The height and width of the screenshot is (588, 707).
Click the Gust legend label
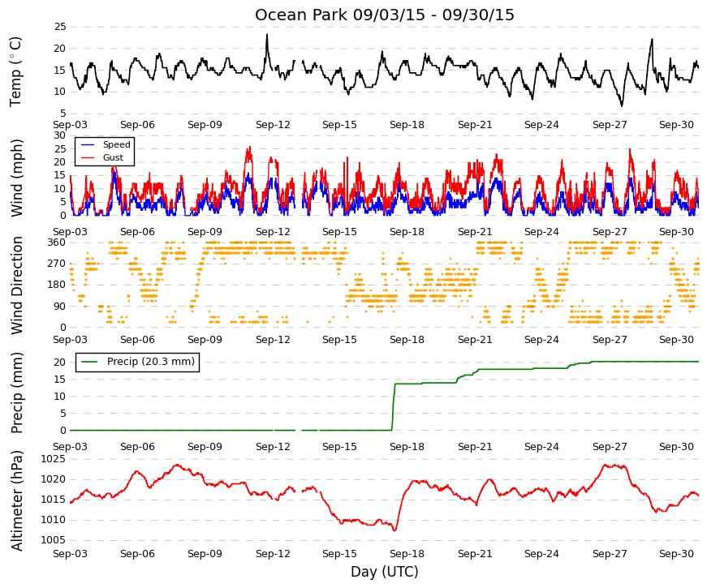coord(113,157)
